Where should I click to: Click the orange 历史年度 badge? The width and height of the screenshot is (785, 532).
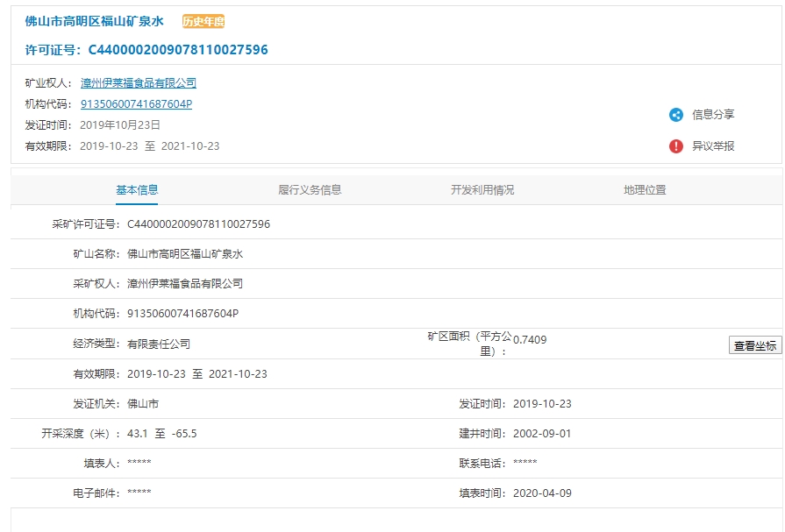pyautogui.click(x=203, y=22)
